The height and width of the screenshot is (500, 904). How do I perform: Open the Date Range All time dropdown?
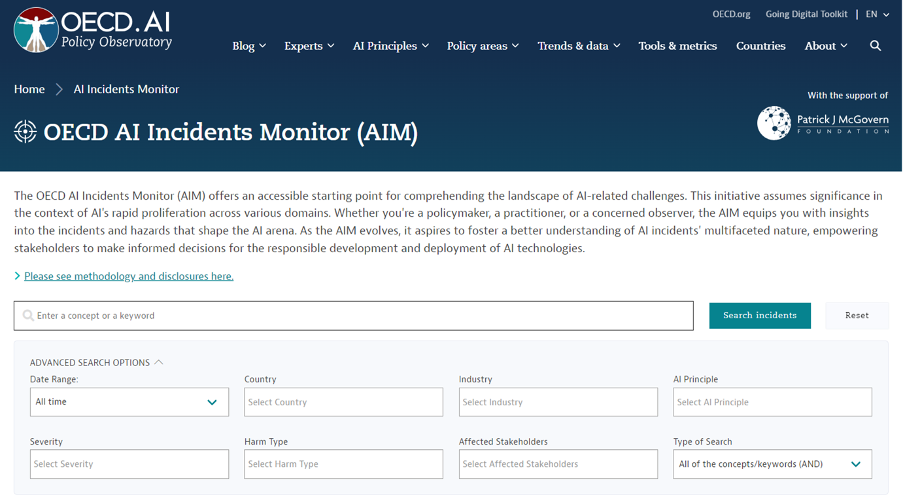click(x=129, y=402)
